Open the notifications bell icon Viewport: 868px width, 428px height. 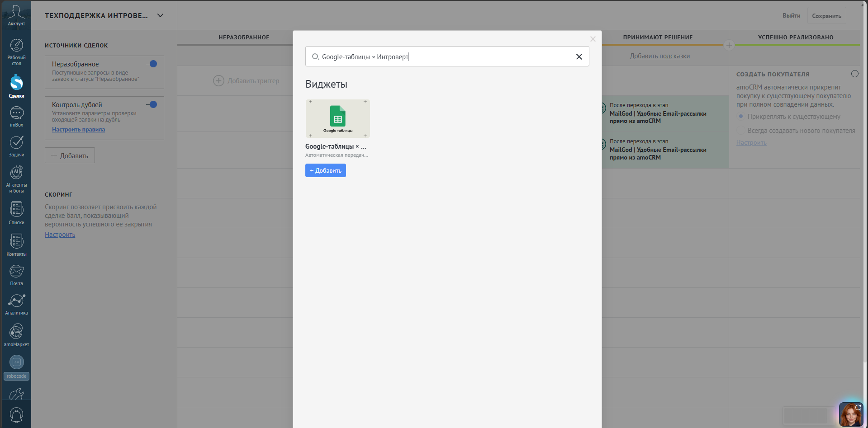16,415
